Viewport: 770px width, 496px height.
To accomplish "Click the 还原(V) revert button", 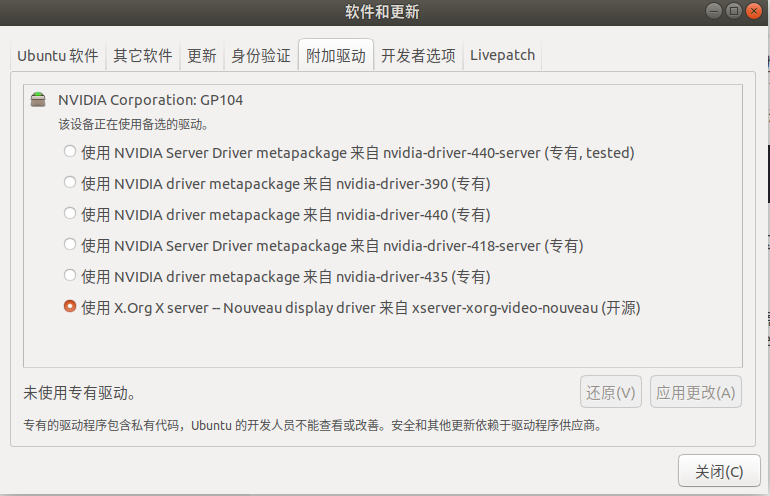I will tap(611, 392).
